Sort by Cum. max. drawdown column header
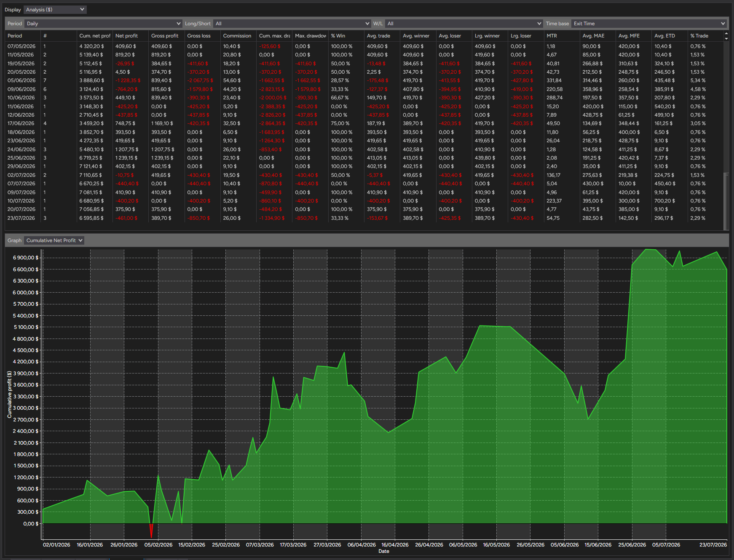 click(x=274, y=36)
